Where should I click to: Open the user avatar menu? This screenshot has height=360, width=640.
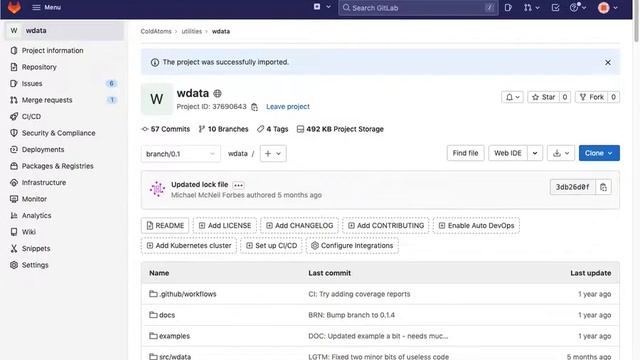(608, 7)
